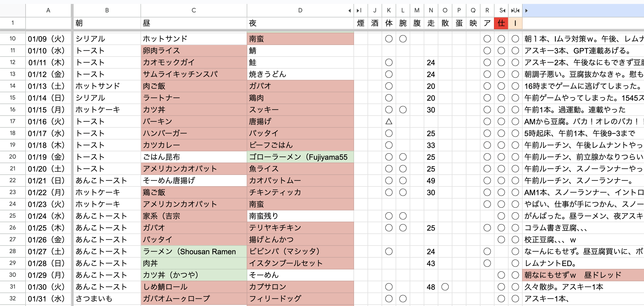Click the left arrow in column S header
Image resolution: width=644 pixels, height=306 pixels.
[504, 11]
